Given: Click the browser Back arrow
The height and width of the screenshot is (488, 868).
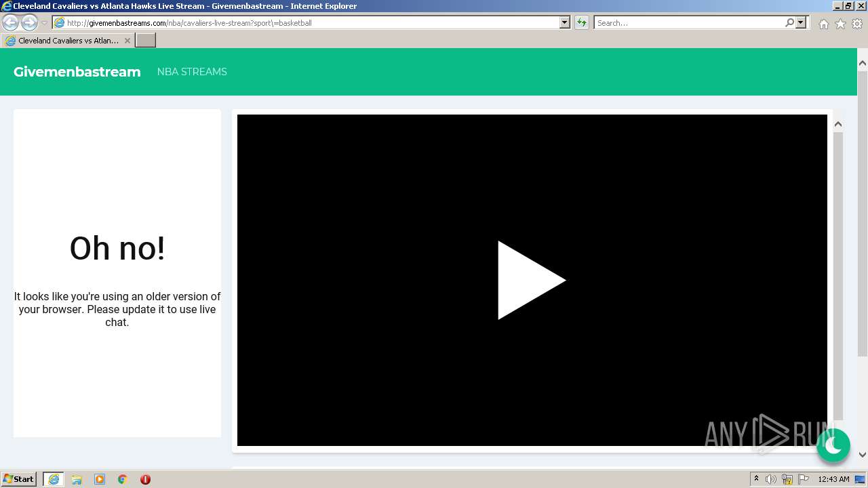Looking at the screenshot, I should pyautogui.click(x=10, y=22).
